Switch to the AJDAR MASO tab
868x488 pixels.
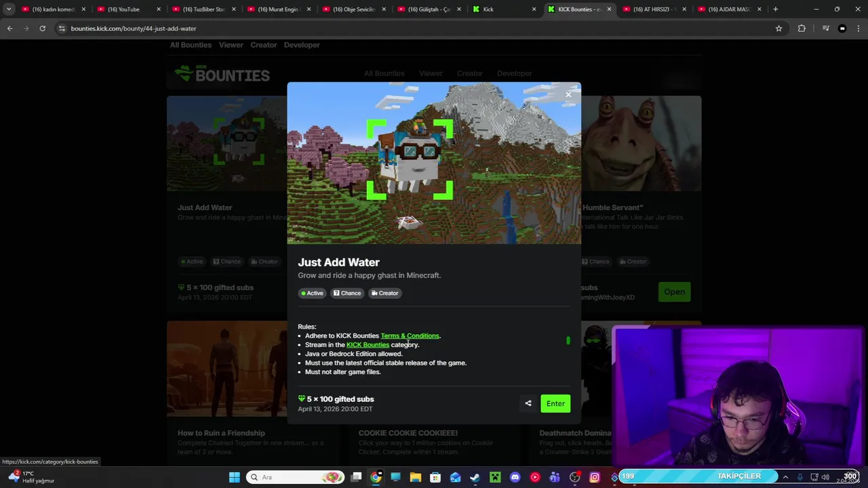[x=730, y=9]
